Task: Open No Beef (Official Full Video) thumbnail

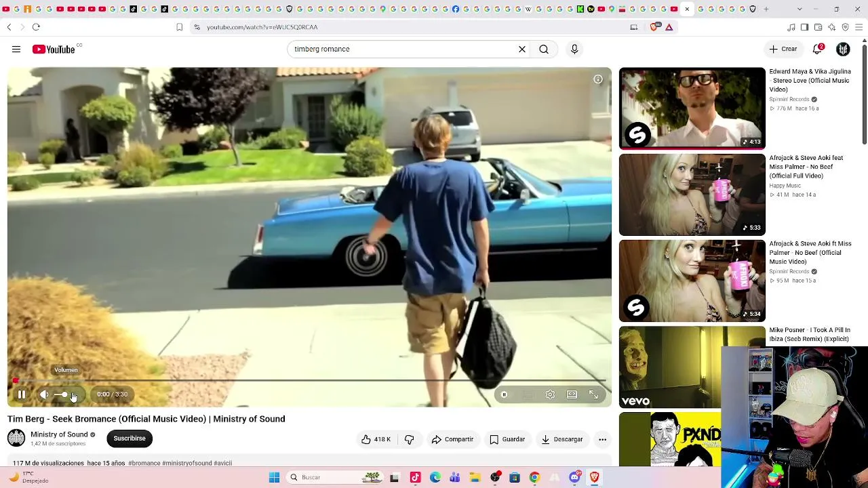Action: coord(692,195)
